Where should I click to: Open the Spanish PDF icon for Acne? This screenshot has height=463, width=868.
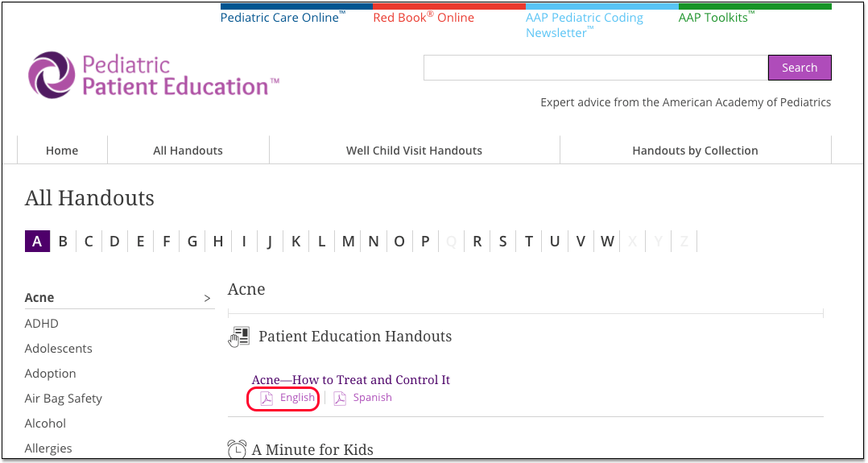[340, 399]
